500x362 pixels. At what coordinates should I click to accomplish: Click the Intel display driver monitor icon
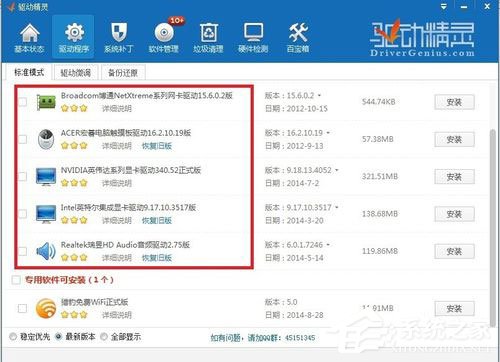46,214
